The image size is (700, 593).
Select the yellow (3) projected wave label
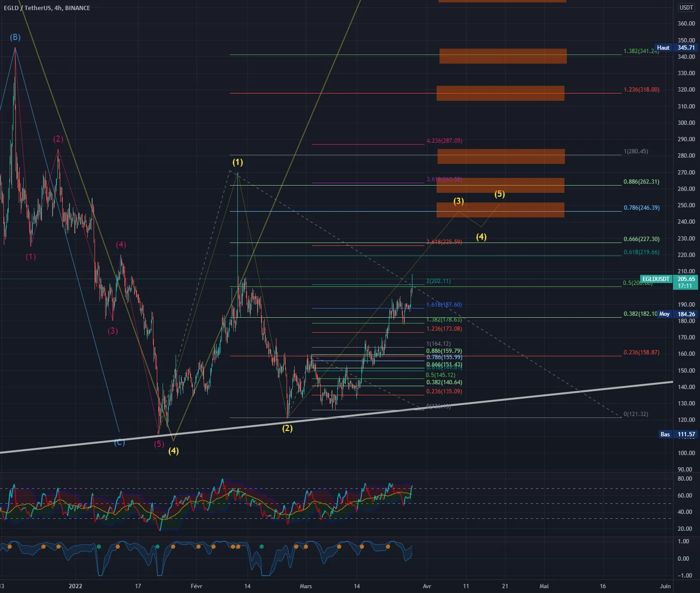(458, 201)
